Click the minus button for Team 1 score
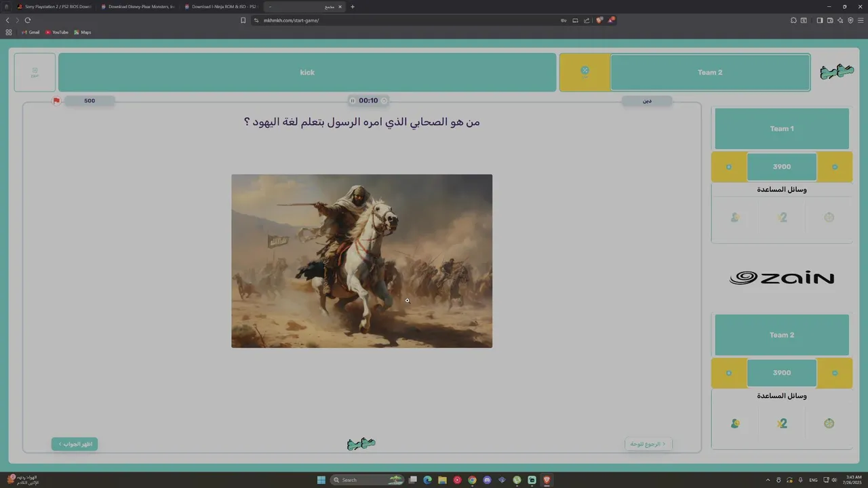Screen dimensions: 868x488 click(x=835, y=167)
